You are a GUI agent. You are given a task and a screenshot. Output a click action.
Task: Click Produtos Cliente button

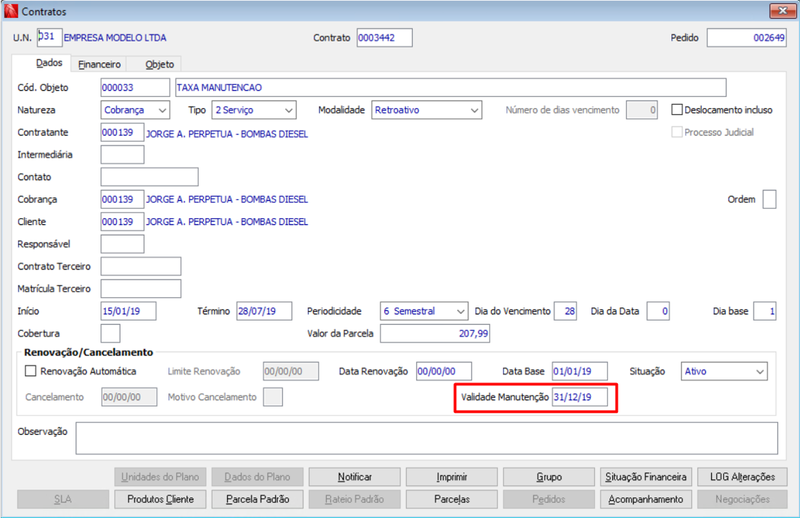click(x=160, y=499)
